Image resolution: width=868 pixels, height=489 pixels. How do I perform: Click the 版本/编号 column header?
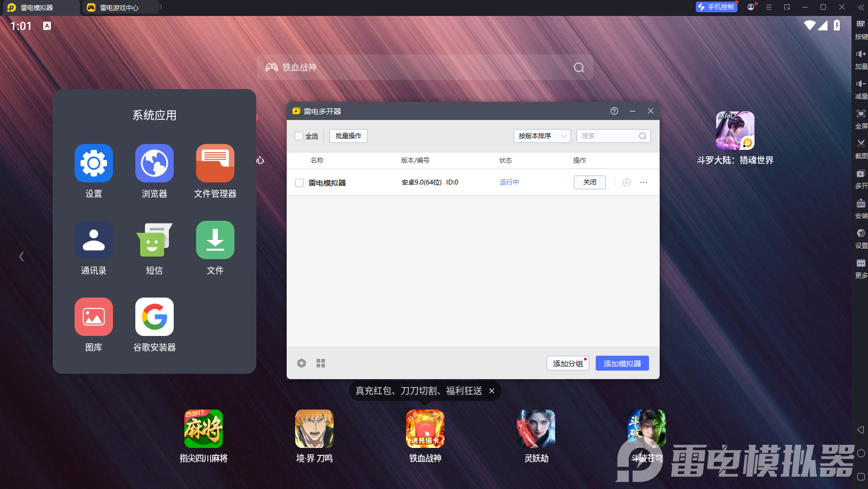pos(415,161)
